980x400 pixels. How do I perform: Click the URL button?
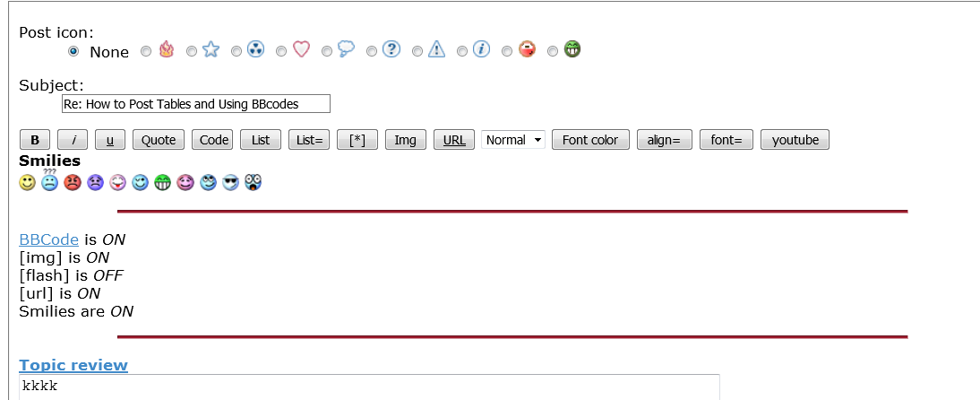(454, 140)
